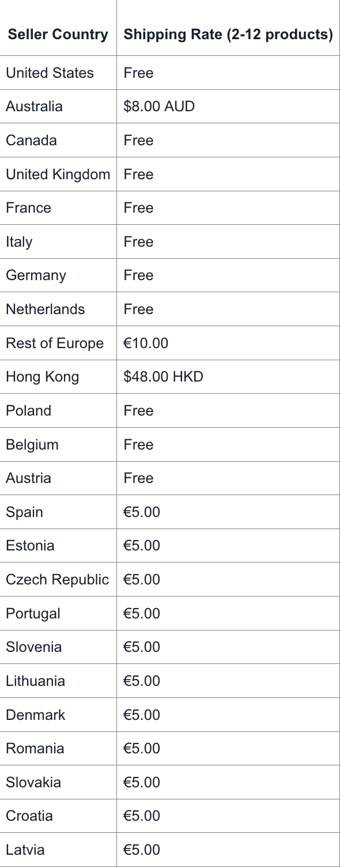Select the Shipping Rate (2-12 products) header
The image size is (340, 868).
point(228,35)
